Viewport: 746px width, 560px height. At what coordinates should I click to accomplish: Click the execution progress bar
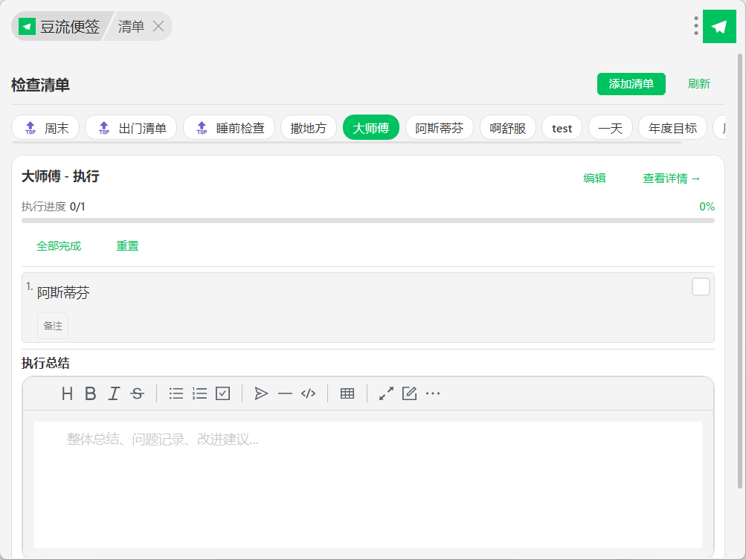coord(367,221)
